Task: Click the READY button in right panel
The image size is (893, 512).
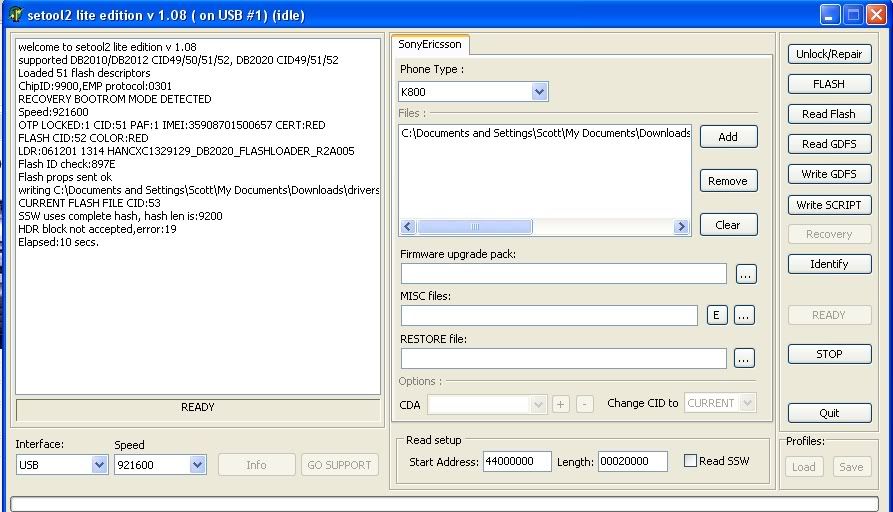Action: 829,315
